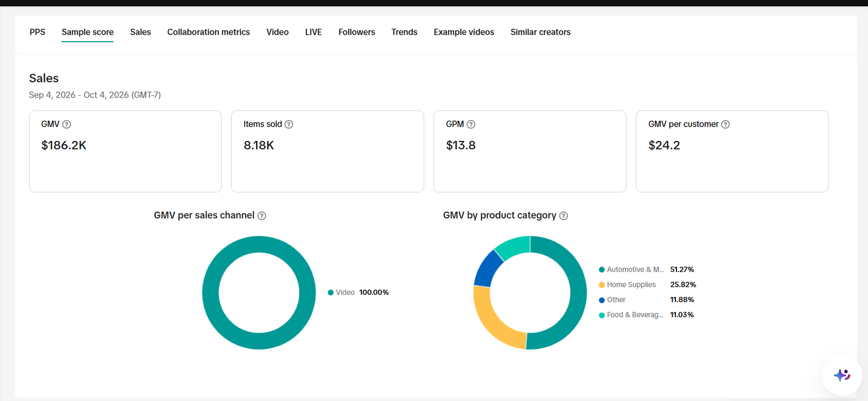Click the Sales section heading
This screenshot has width=868, height=401.
click(44, 78)
